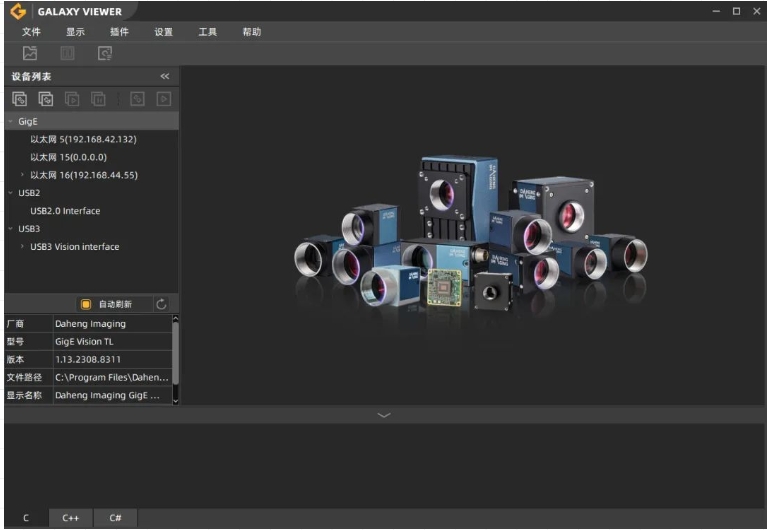Click the open image folder toolbar icon
Image resolution: width=767 pixels, height=530 pixels.
point(30,53)
